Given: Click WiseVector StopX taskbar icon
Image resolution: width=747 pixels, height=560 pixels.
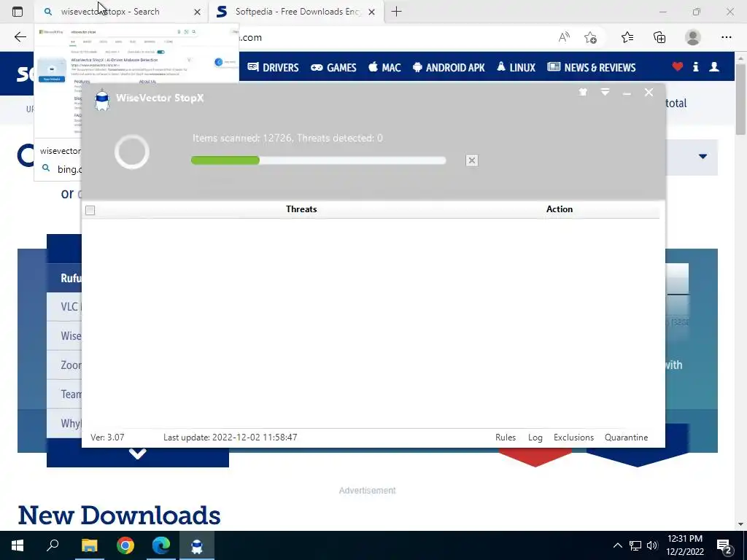Looking at the screenshot, I should [x=197, y=545].
